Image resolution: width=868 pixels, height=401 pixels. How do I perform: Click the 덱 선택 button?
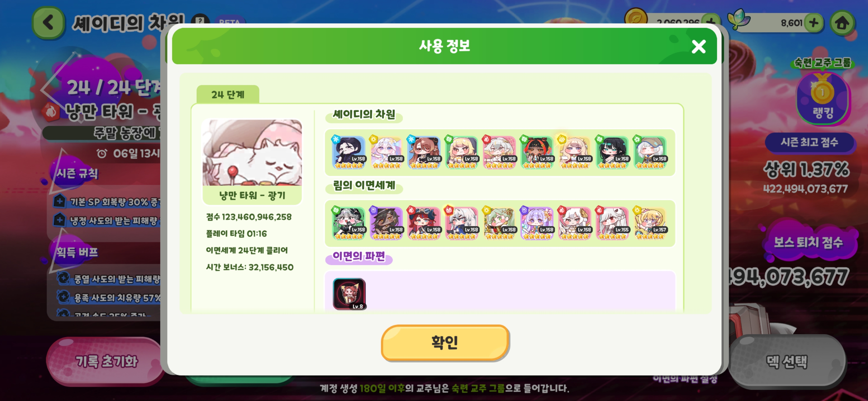[786, 361]
